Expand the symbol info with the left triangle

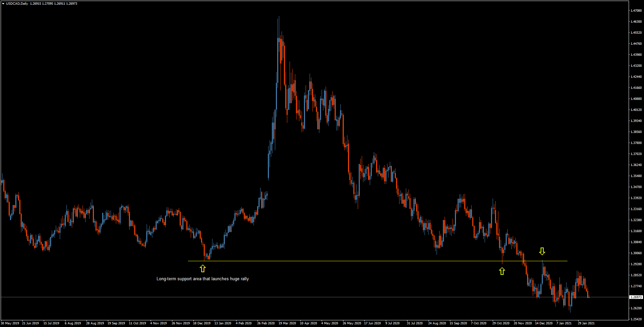coord(3,3)
